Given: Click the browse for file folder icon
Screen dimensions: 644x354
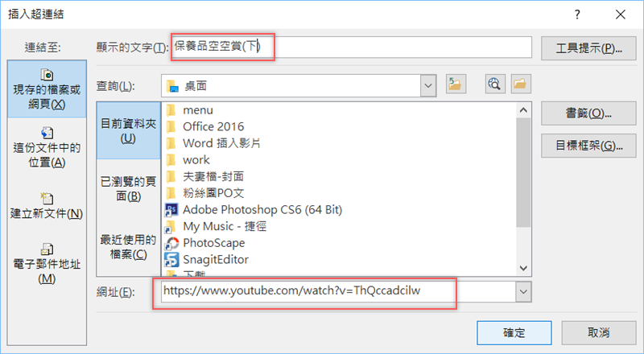Looking at the screenshot, I should coord(521,84).
